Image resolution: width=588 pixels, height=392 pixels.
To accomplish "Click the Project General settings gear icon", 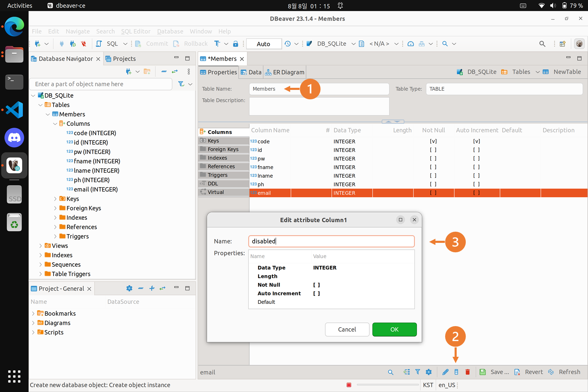I will pos(129,288).
